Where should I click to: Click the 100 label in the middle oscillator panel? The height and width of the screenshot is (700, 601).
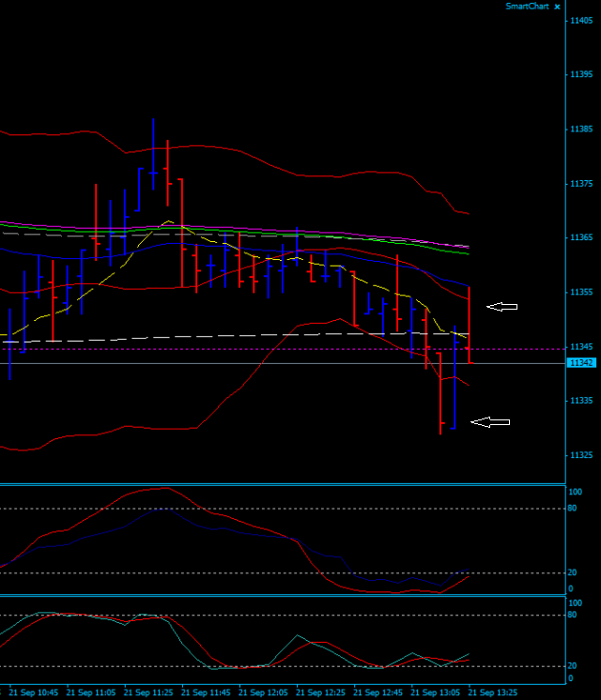point(575,492)
